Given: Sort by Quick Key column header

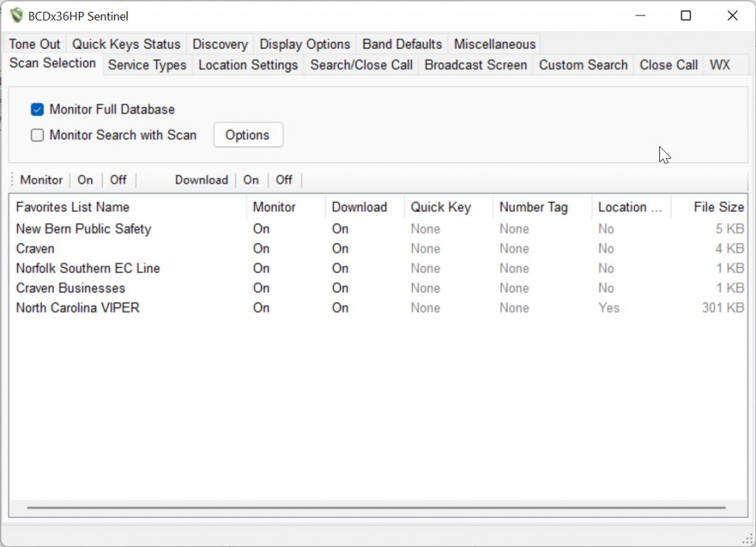Looking at the screenshot, I should tap(449, 207).
